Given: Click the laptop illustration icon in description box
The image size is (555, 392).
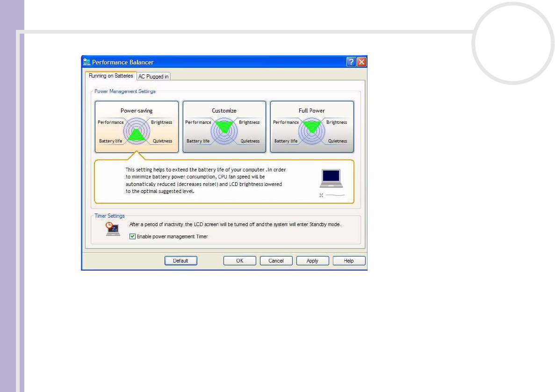Looking at the screenshot, I should [x=332, y=178].
